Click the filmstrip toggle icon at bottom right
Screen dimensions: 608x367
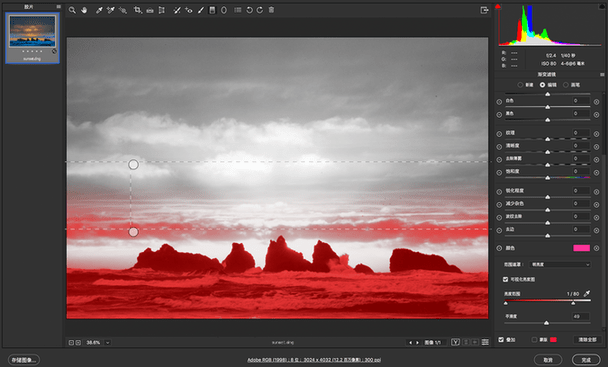pos(485,342)
